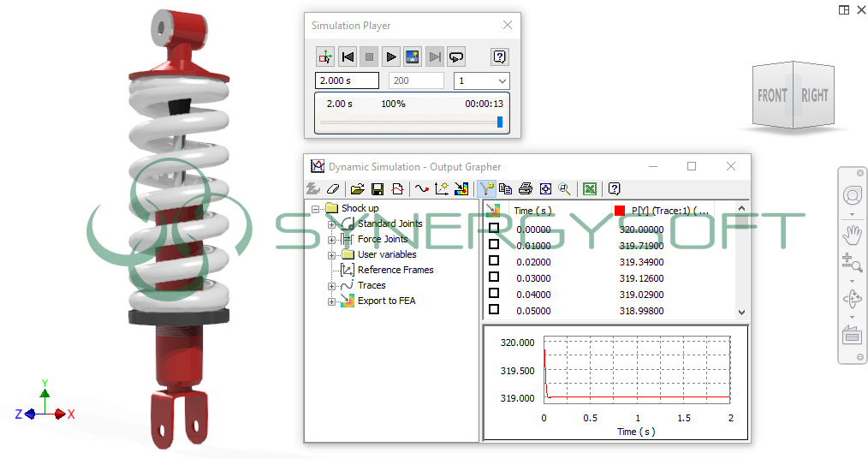Image resolution: width=868 pixels, height=459 pixels.
Task: Click the construction mode icon in Simulation Player
Action: [325, 57]
